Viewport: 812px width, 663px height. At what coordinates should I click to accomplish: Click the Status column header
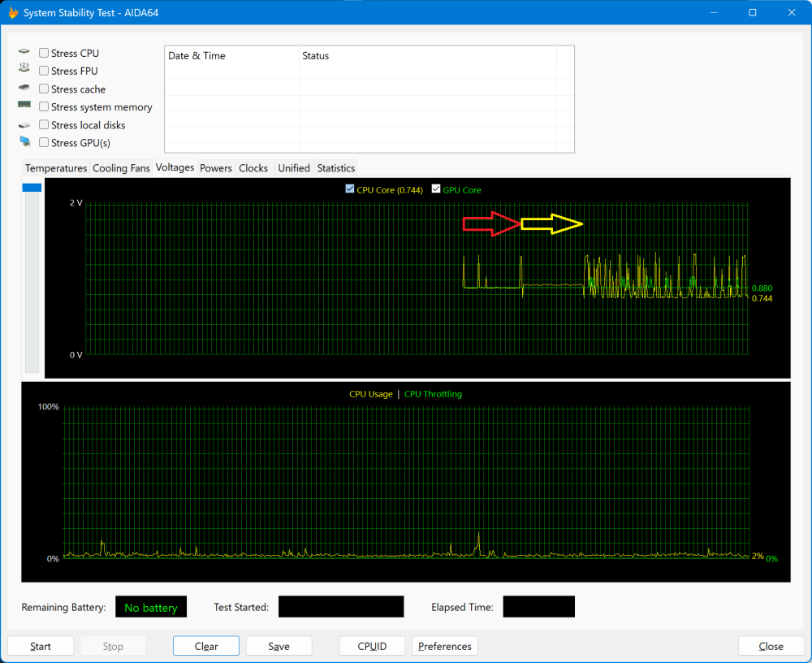tap(428, 55)
